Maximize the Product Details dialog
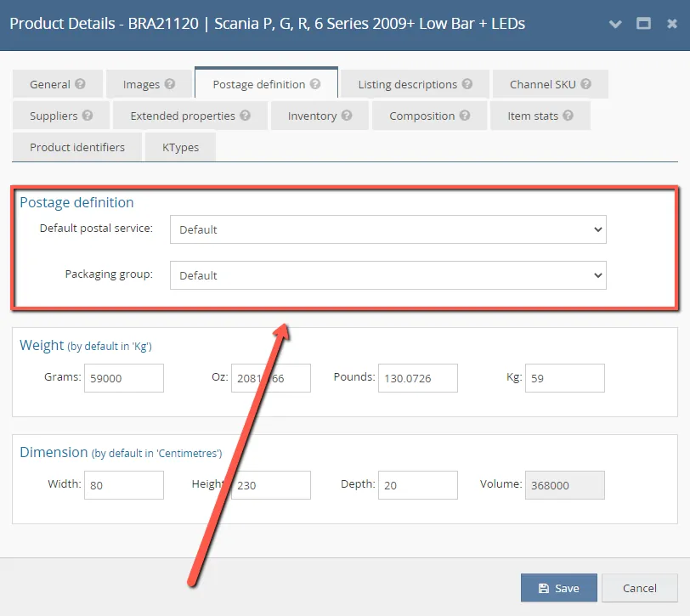Image resolution: width=690 pixels, height=616 pixels. [x=643, y=23]
